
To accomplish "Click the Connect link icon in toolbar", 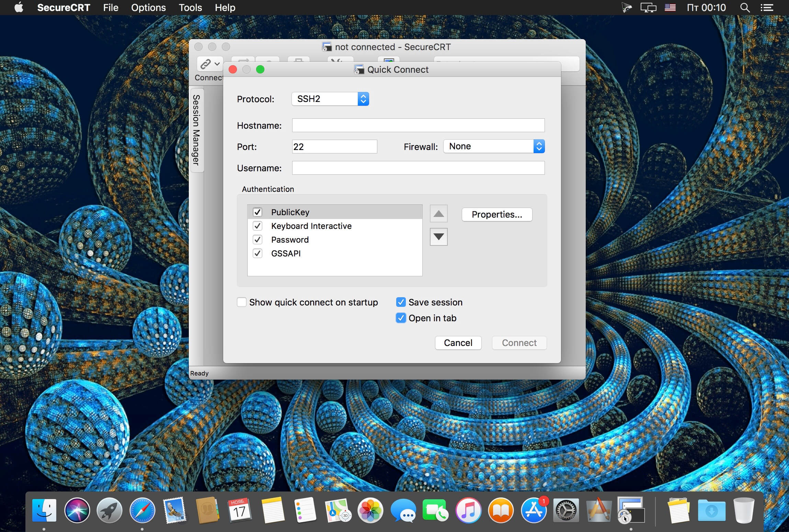I will coord(205,64).
